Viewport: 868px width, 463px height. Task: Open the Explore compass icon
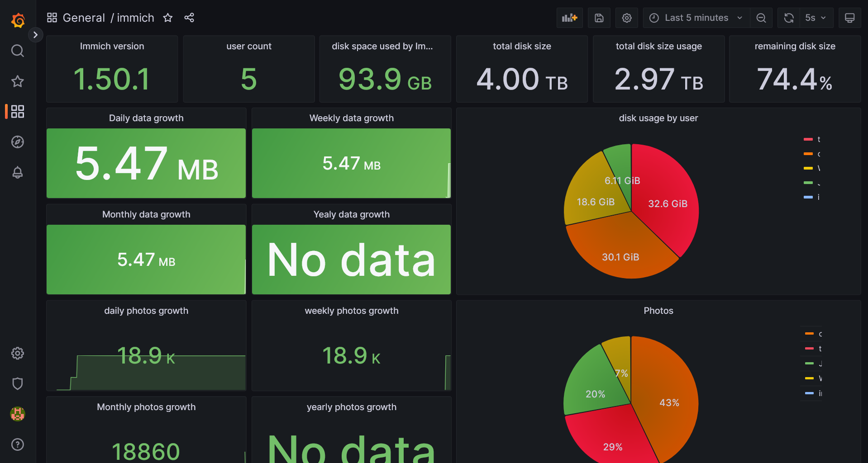18,142
